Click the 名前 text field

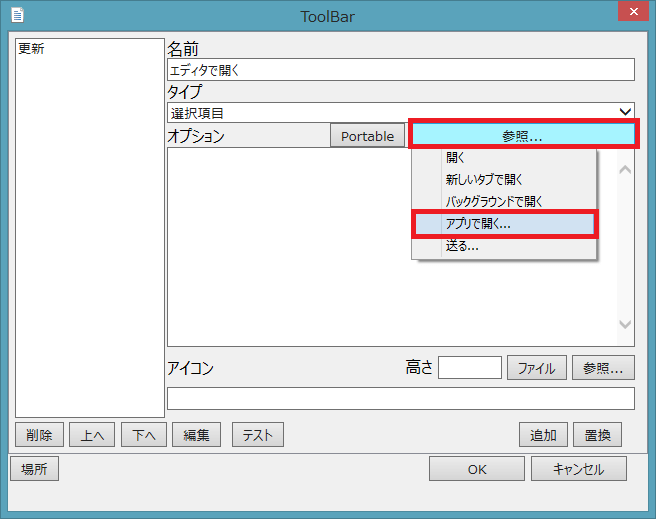400,70
